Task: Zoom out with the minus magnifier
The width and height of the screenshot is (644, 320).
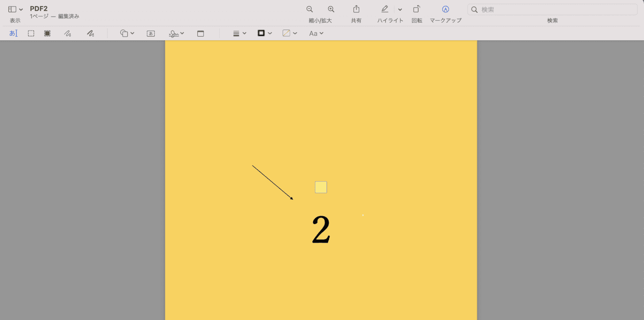Action: coord(310,9)
